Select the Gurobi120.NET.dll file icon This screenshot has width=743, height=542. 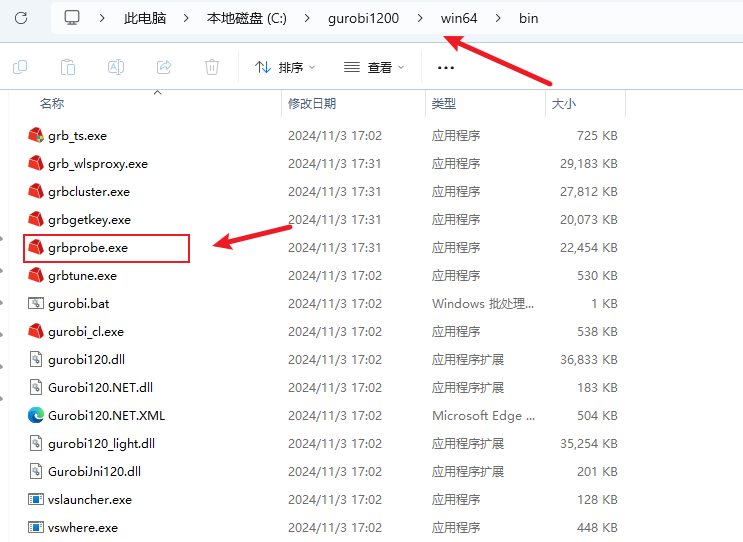(x=36, y=387)
